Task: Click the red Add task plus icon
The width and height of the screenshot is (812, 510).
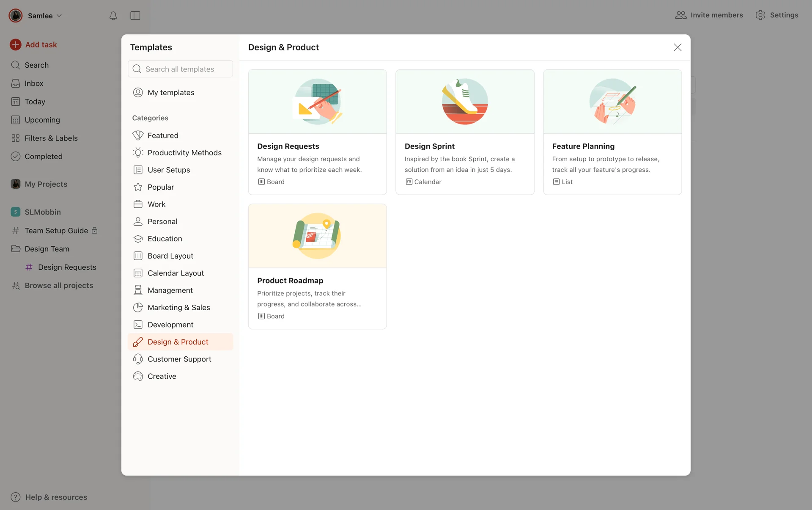Action: click(x=16, y=44)
